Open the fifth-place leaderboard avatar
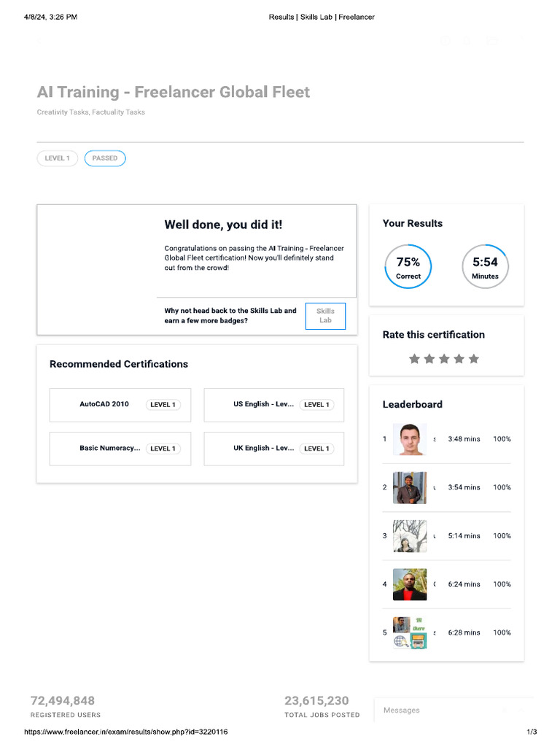The width and height of the screenshot is (560, 747). click(409, 632)
